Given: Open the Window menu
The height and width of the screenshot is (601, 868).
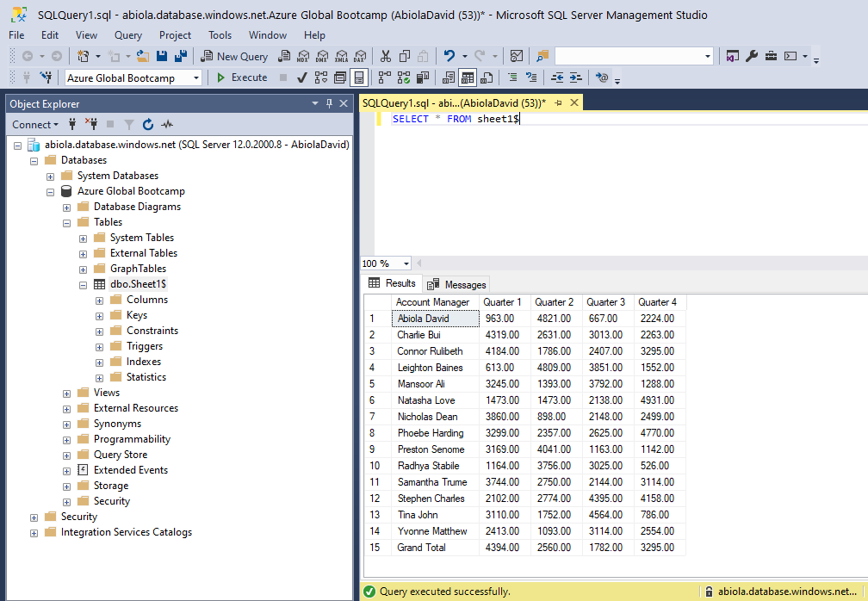Looking at the screenshot, I should (267, 34).
